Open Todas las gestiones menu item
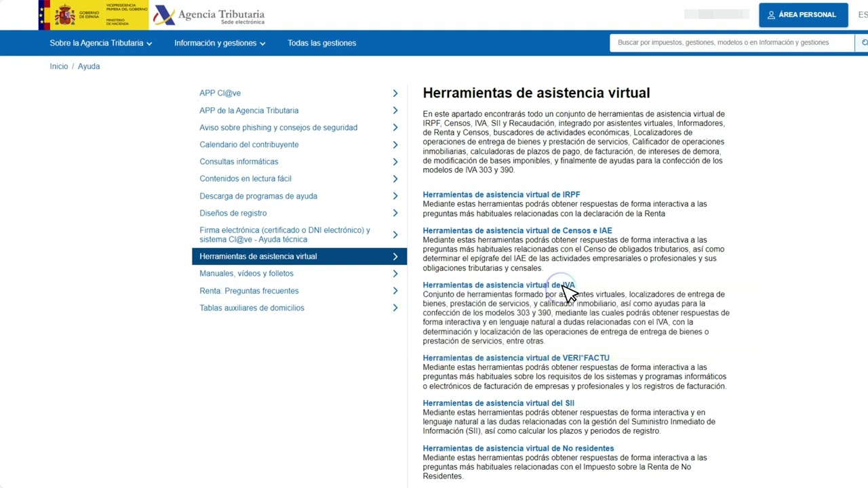 pos(321,43)
